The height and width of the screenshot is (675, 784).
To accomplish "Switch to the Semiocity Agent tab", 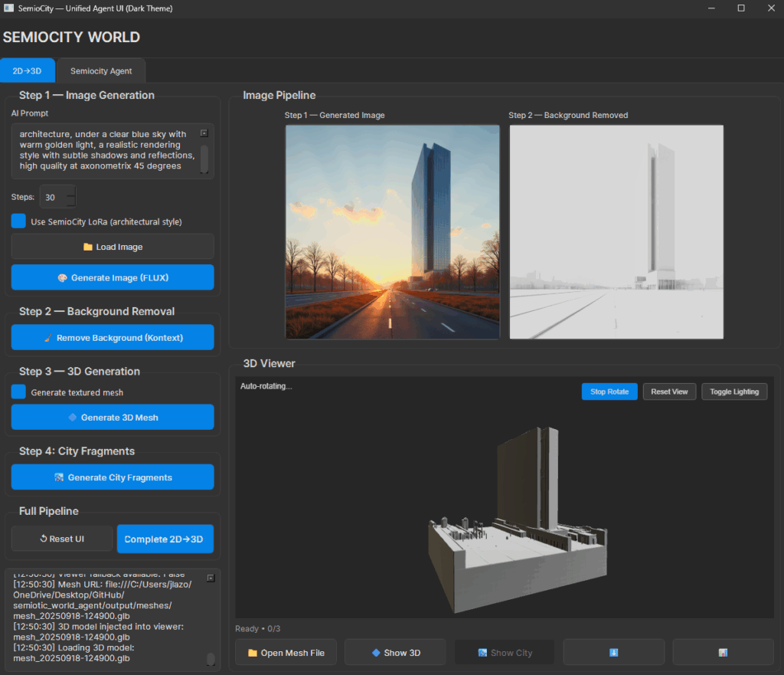I will pyautogui.click(x=101, y=71).
